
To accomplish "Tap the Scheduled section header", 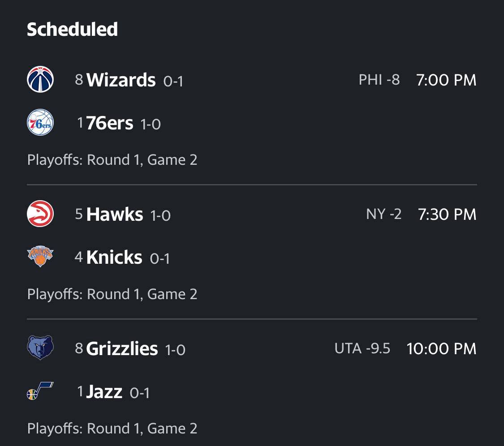I will 72,29.
